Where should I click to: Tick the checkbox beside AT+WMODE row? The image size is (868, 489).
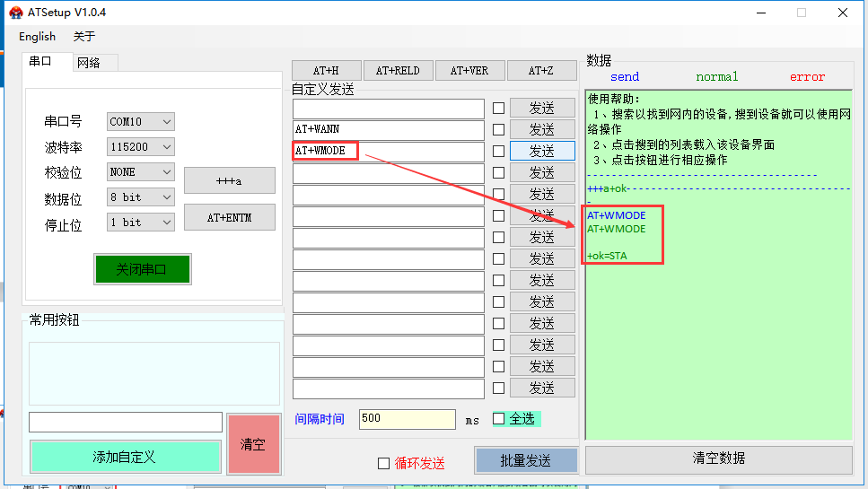pyautogui.click(x=498, y=151)
